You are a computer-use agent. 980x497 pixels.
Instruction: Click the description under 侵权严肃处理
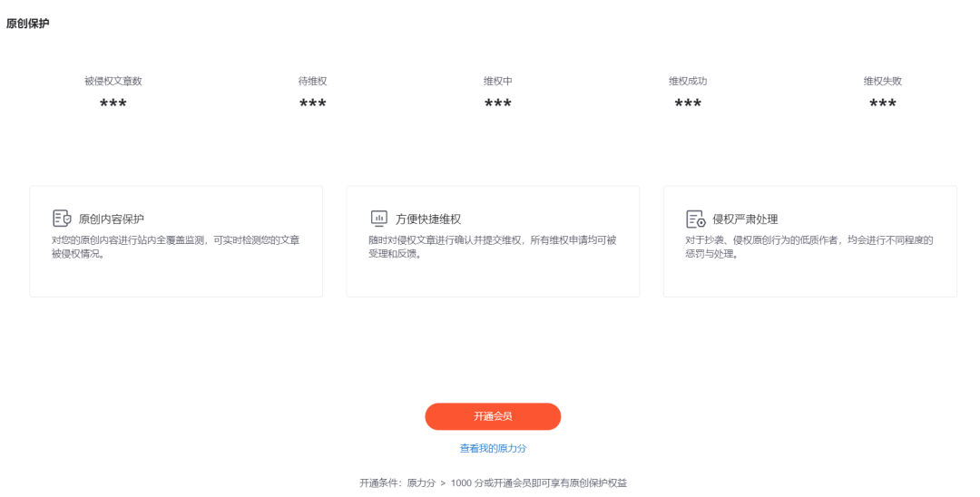[809, 247]
